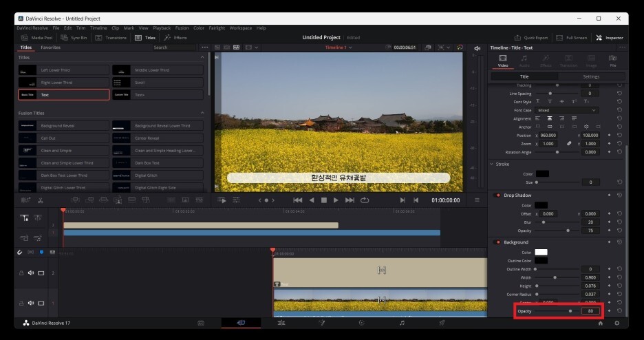Lock video track 1
Image resolution: width=644 pixels, height=340 pixels.
(x=21, y=303)
